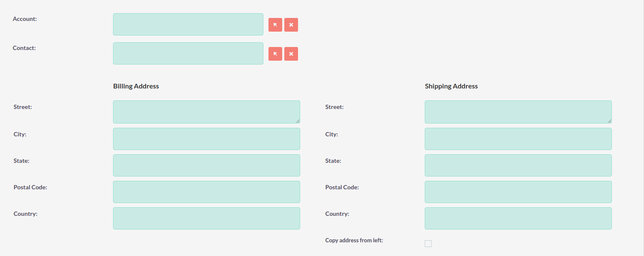Select the Shipping Address Street field
Screen dimensions: 644x256
pyautogui.click(x=518, y=112)
